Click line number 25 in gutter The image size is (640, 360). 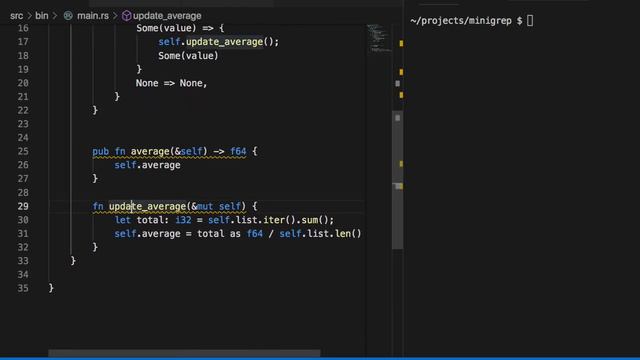tap(23, 151)
